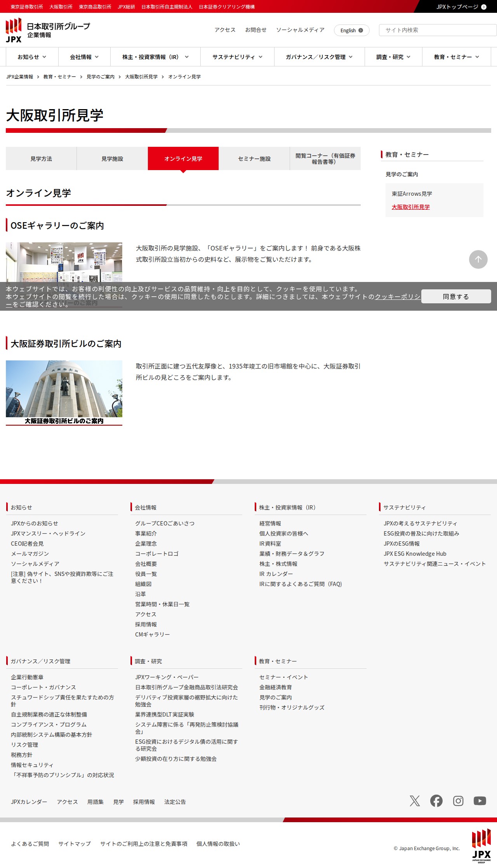Click the scroll-to-top arrow button
Viewport: 497px width, 868px height.
478,259
